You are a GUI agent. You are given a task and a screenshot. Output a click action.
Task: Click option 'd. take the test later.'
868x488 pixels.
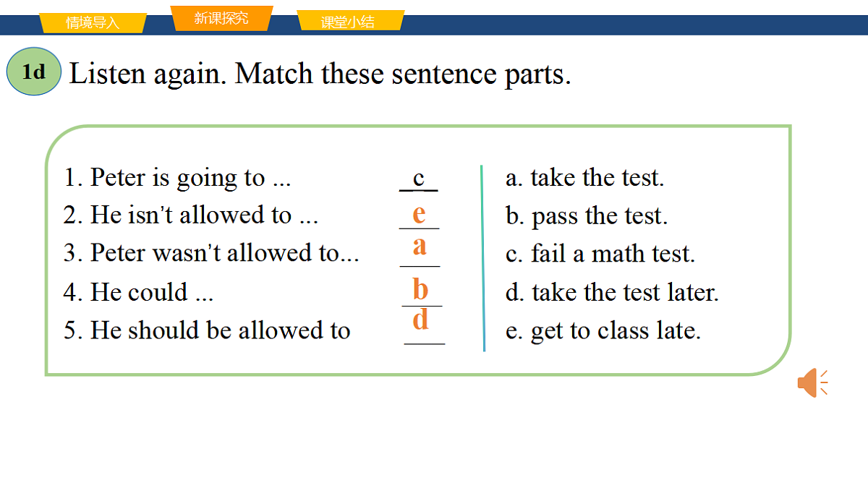[x=612, y=293]
